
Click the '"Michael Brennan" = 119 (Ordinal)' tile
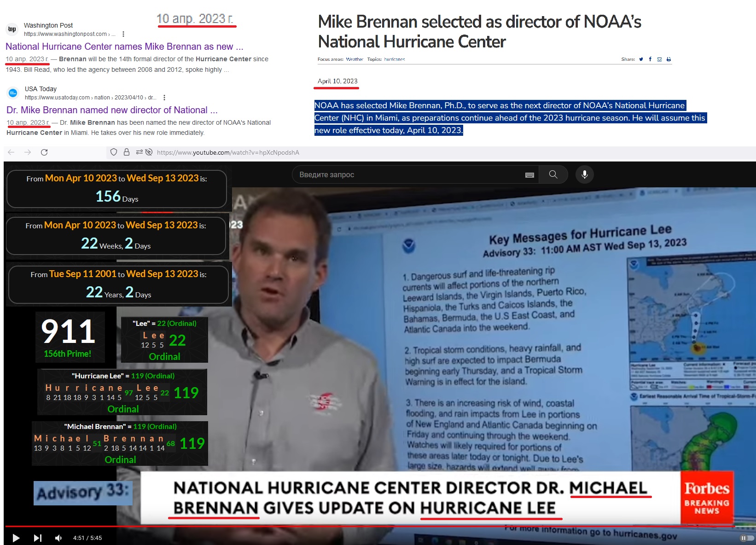click(120, 443)
